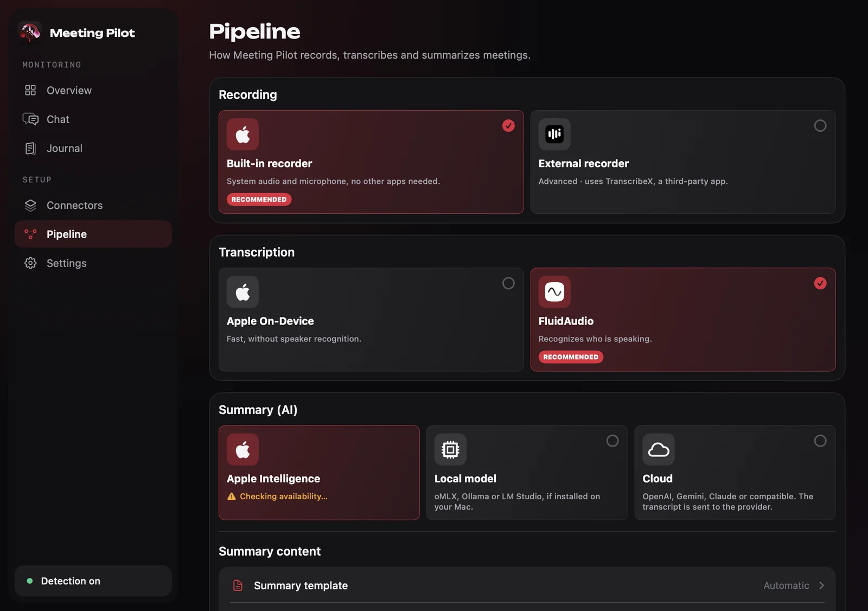
Task: Switch to Connectors setup page
Action: coord(93,206)
